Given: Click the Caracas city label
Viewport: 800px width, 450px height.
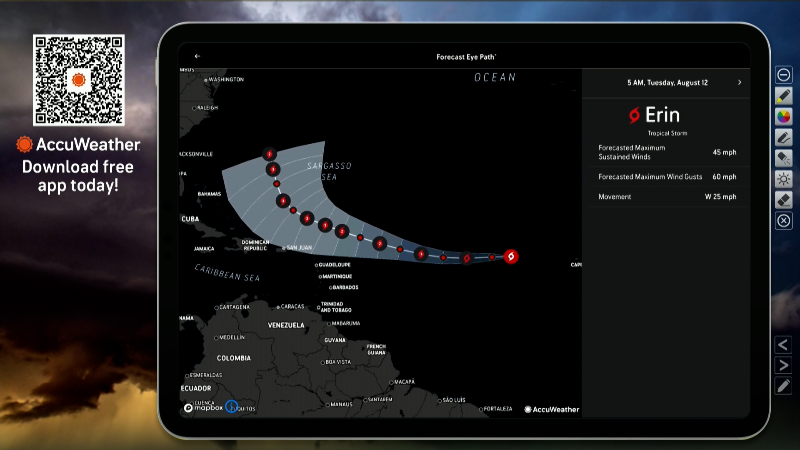Looking at the screenshot, I should (x=290, y=307).
